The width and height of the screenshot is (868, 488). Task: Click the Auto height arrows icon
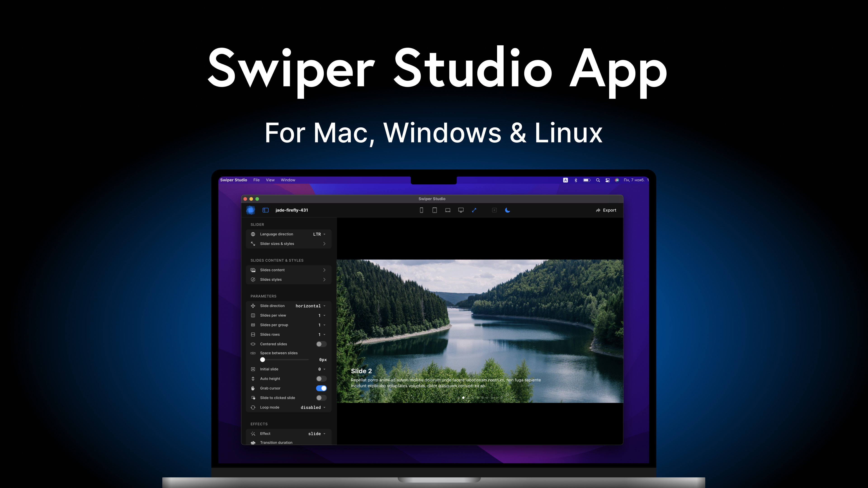253,379
